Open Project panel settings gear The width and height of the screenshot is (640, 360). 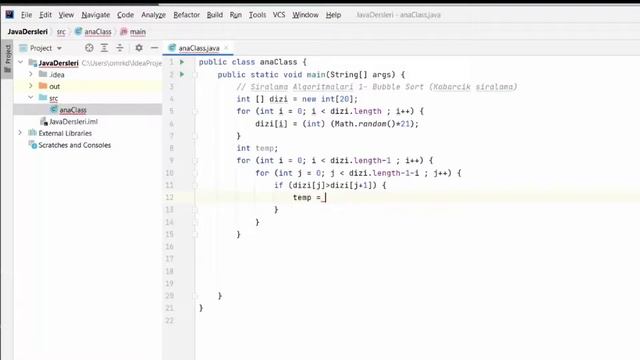(x=139, y=48)
